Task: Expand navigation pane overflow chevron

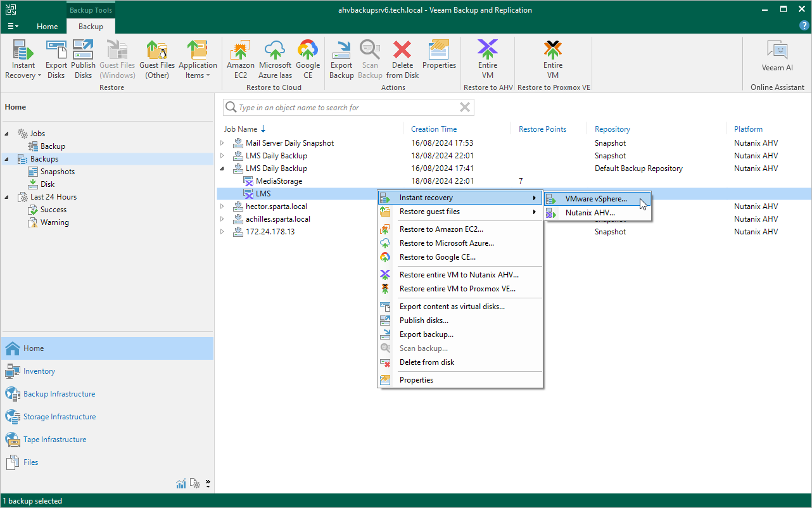Action: pos(208,483)
